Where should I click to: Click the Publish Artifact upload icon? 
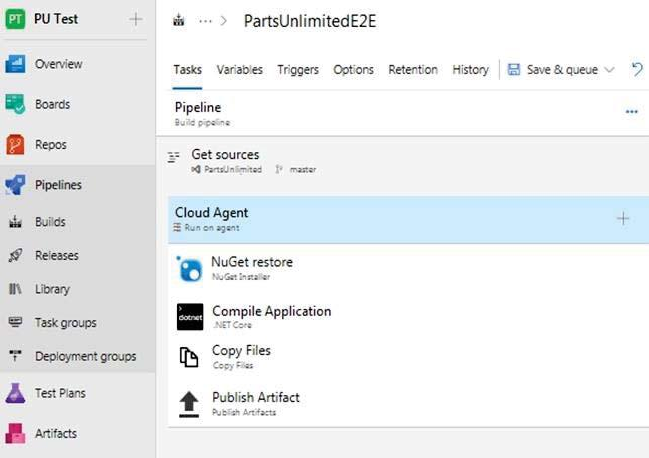189,404
